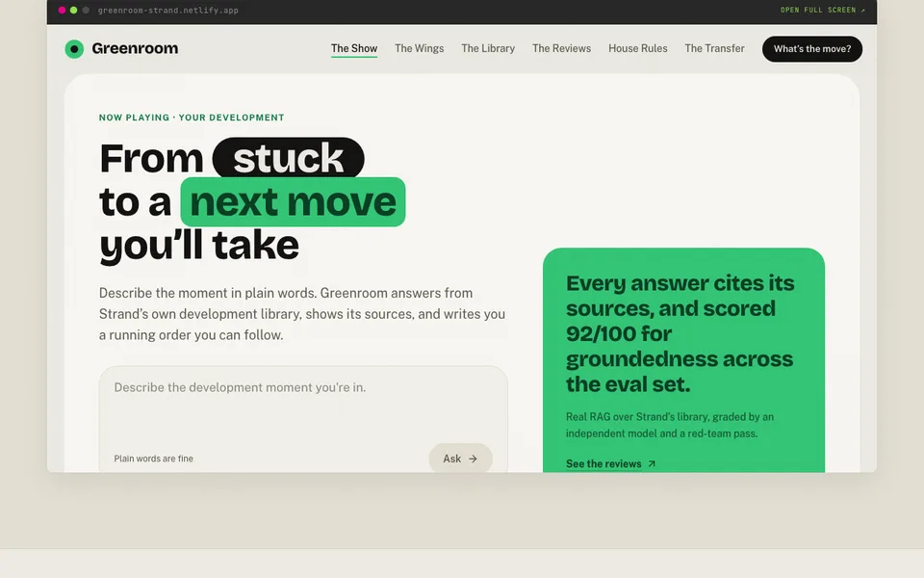Select The Reviews in navigation

click(561, 48)
